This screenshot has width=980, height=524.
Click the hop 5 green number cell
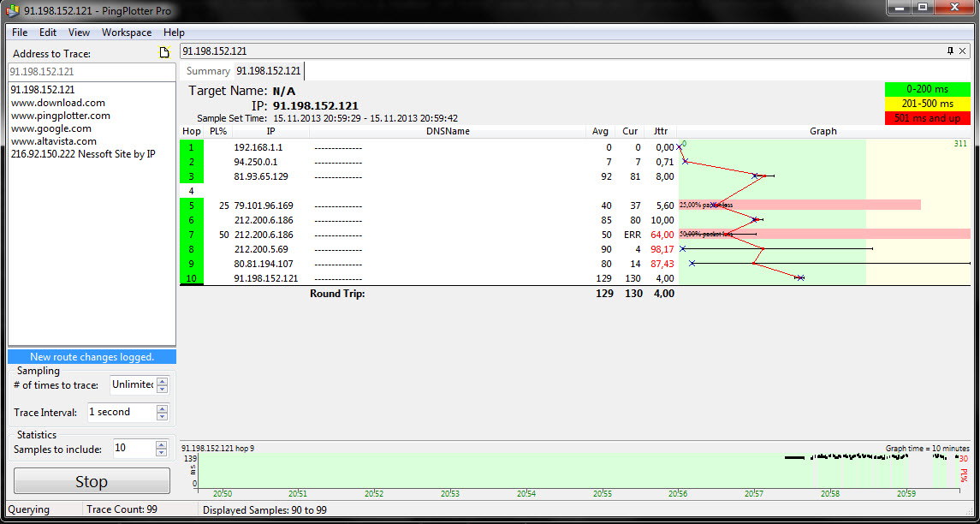[191, 205]
